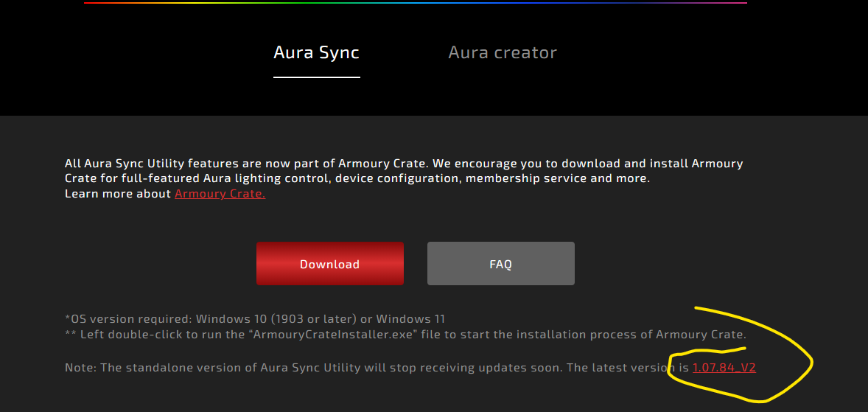
Task: Click the OS version required note text
Action: pos(255,319)
